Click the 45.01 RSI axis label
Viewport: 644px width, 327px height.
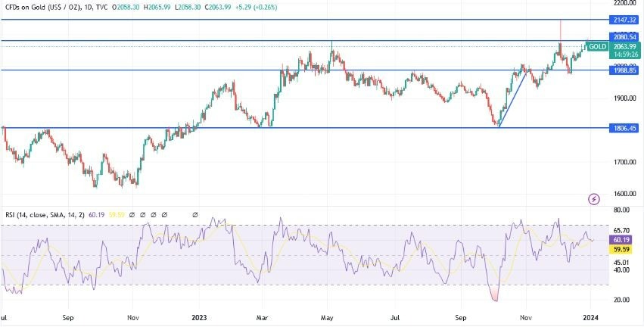pyautogui.click(x=621, y=263)
